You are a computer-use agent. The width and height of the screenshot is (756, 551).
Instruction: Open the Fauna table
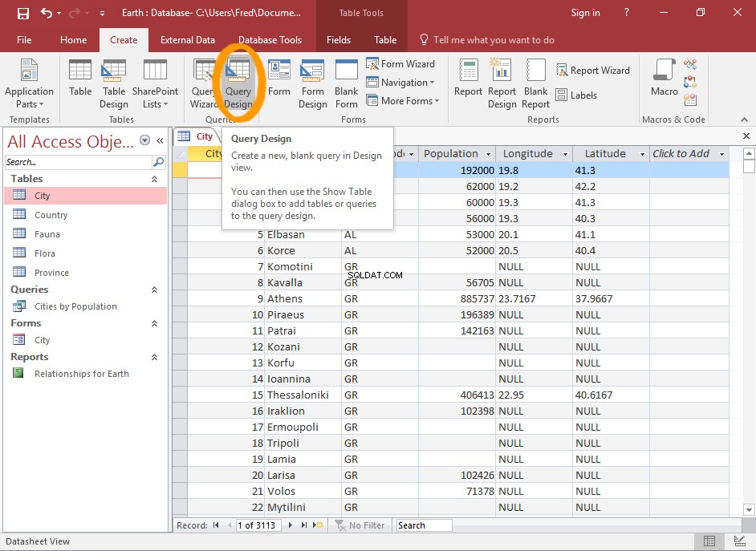tap(86, 234)
